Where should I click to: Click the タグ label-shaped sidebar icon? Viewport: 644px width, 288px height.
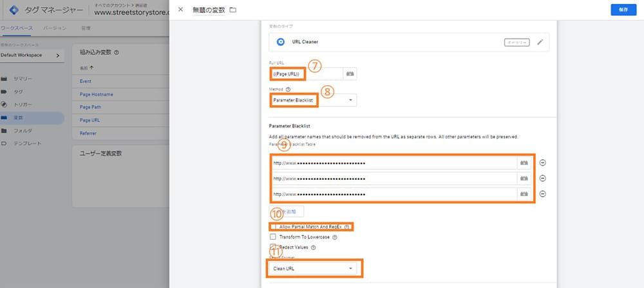coord(4,91)
